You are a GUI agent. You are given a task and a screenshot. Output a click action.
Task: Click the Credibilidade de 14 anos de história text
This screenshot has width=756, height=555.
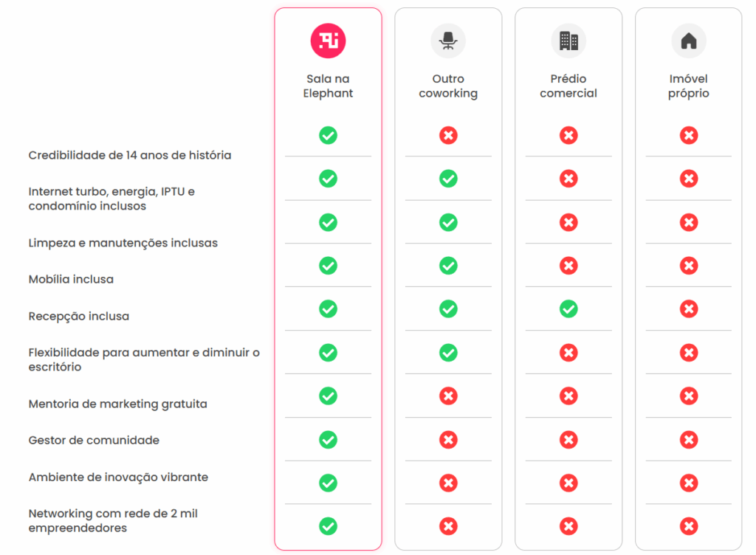(x=130, y=155)
